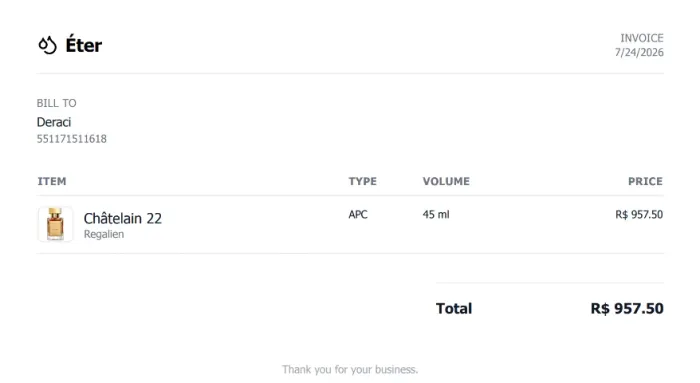Click the Éter brand name
Image resolution: width=700 pixels, height=383 pixels.
pyautogui.click(x=83, y=45)
